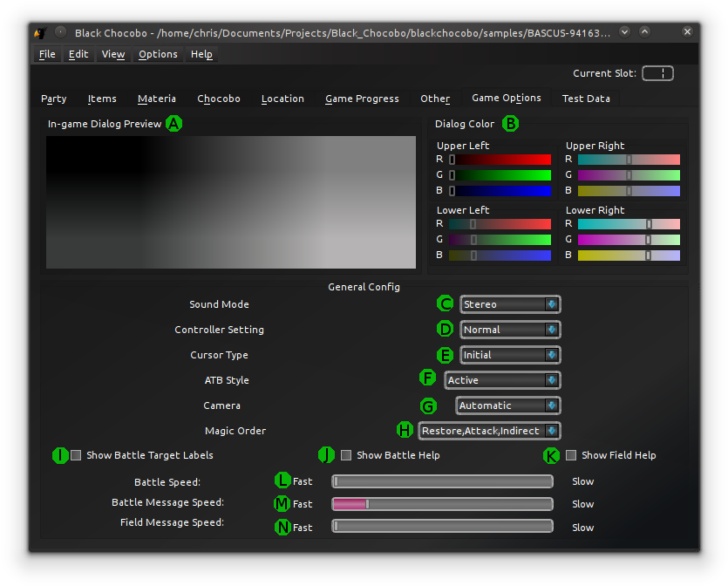Open the File menu

46,54
